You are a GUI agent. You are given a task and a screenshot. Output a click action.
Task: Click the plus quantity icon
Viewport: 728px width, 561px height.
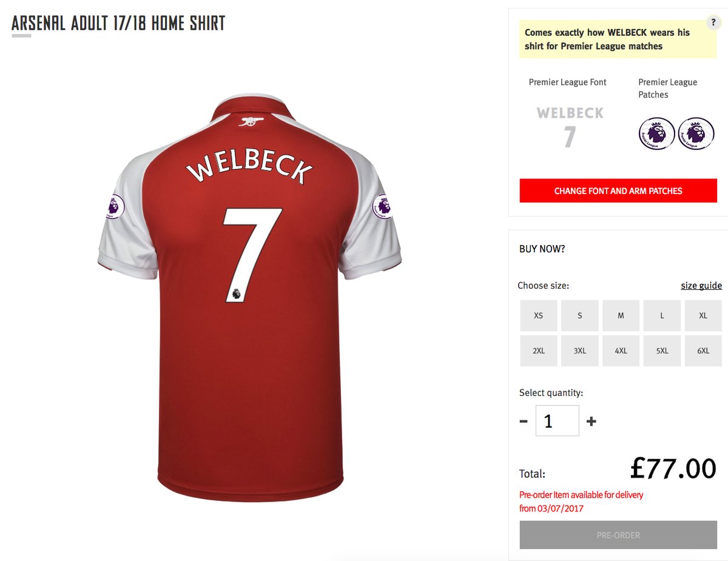point(591,421)
